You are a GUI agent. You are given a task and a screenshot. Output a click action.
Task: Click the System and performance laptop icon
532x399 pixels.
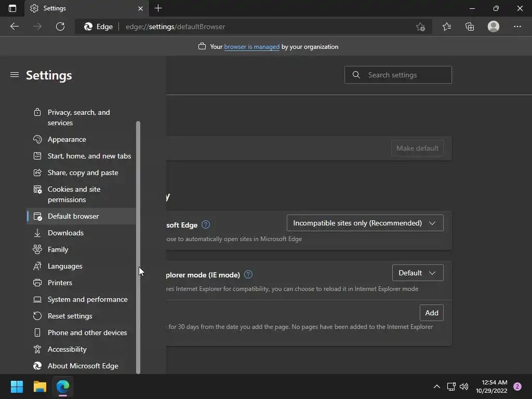pos(37,300)
